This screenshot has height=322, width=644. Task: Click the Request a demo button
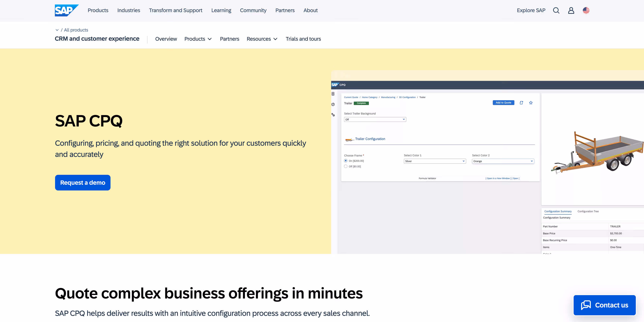[x=83, y=183]
